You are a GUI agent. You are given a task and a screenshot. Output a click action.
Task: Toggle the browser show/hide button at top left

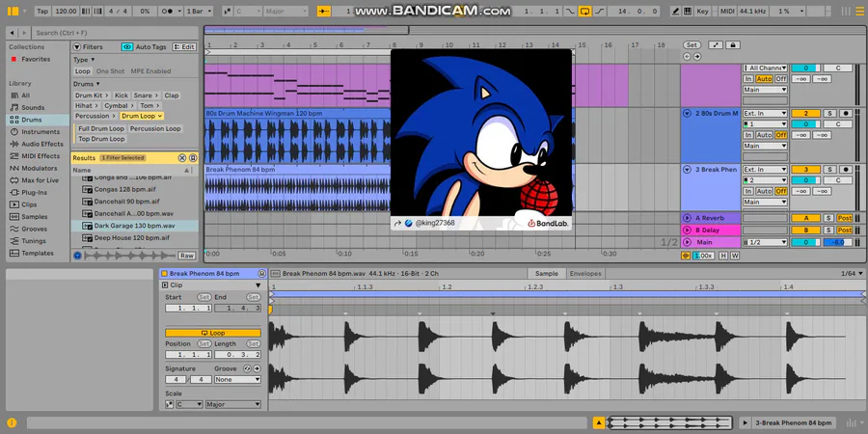pyautogui.click(x=14, y=11)
